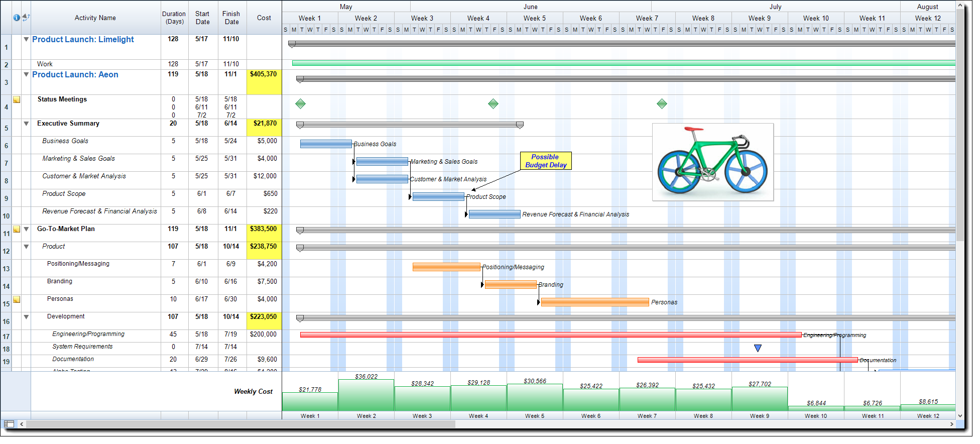The width and height of the screenshot is (980, 444).
Task: Click the blue info indicator column icon
Action: pos(17,18)
